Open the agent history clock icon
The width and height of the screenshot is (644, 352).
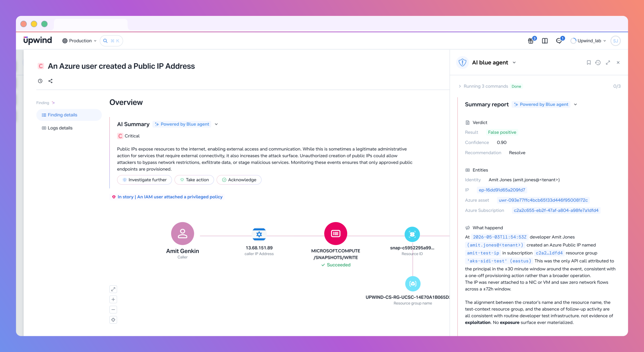598,63
